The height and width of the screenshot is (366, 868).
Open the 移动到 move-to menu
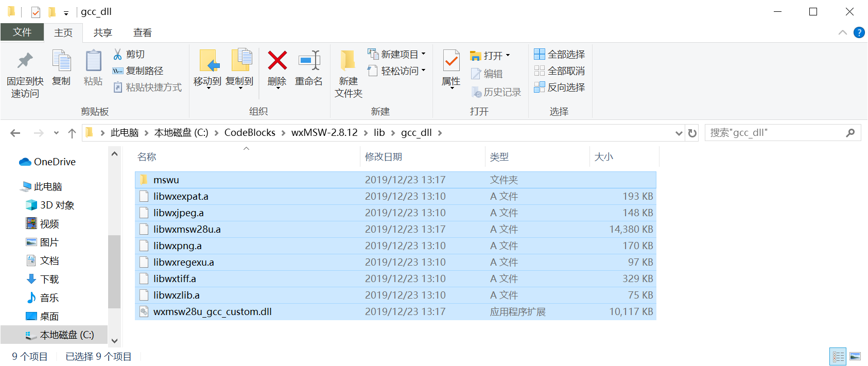[207, 69]
